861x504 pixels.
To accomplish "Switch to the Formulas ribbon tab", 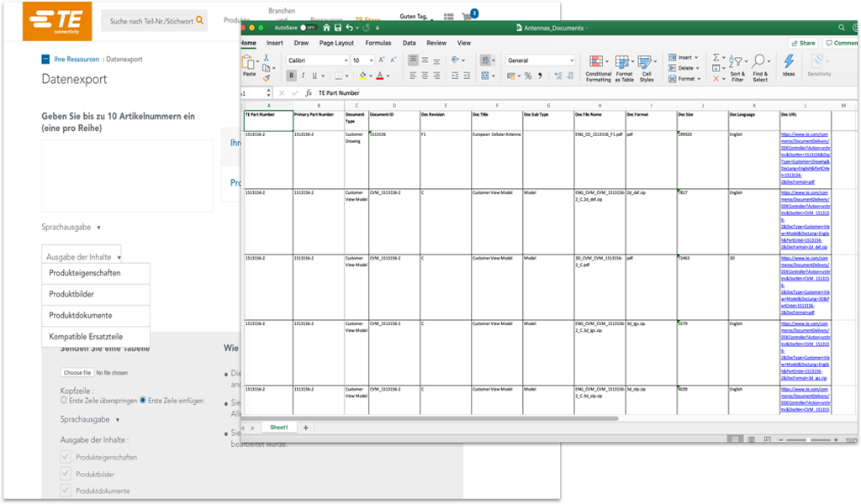I will (x=378, y=43).
